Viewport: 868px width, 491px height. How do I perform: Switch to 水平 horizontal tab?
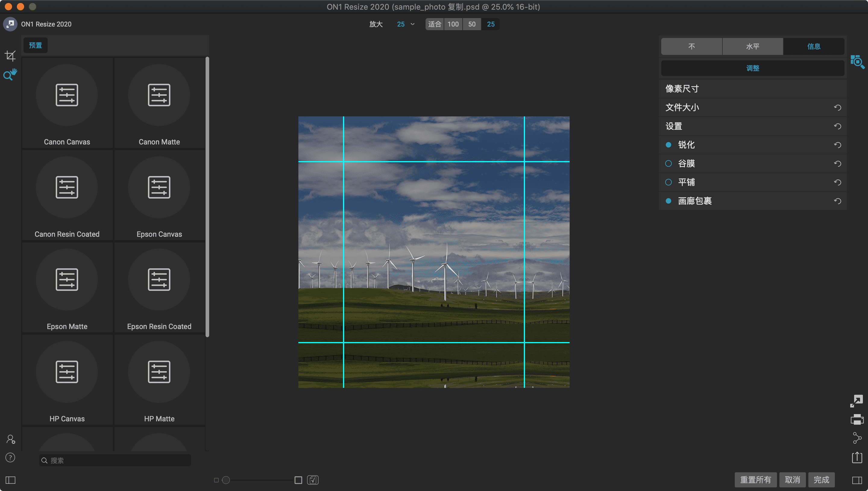click(752, 46)
